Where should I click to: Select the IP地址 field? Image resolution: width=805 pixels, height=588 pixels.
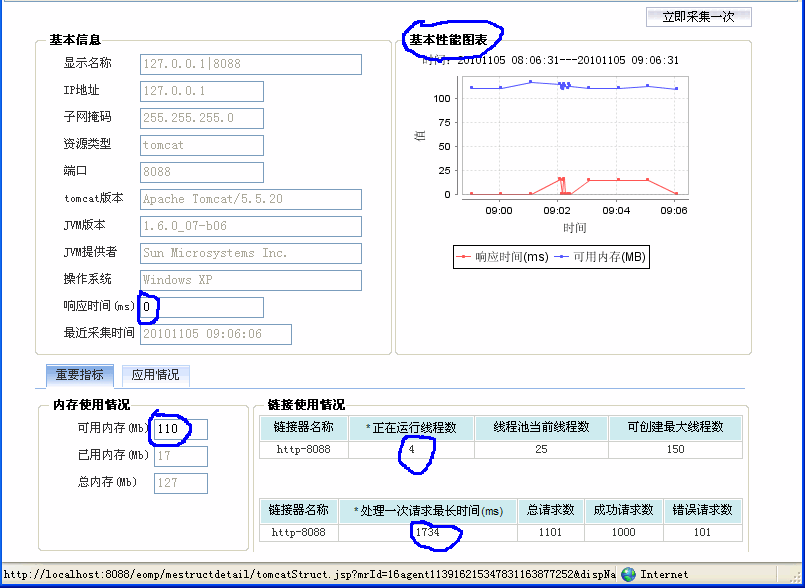(x=202, y=91)
